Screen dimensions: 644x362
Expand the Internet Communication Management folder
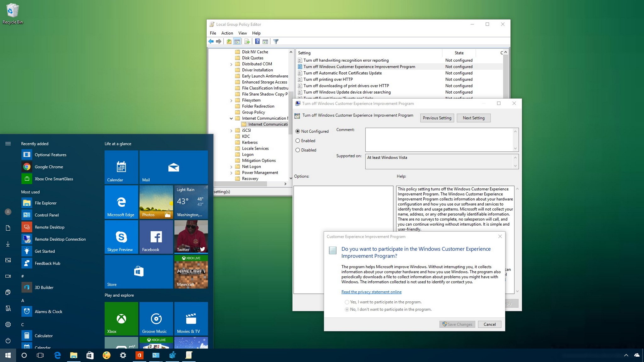[x=231, y=118]
